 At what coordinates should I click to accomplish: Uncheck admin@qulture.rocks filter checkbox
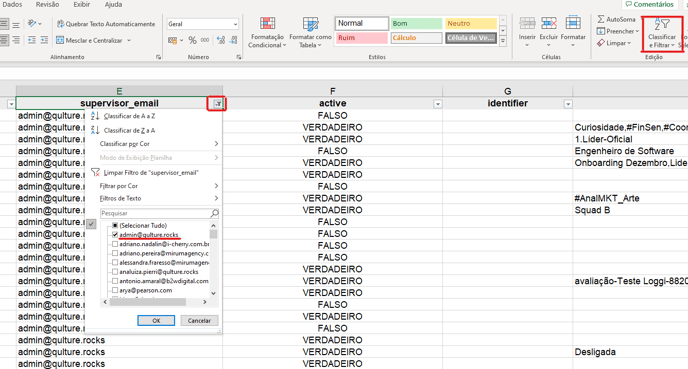click(x=115, y=235)
